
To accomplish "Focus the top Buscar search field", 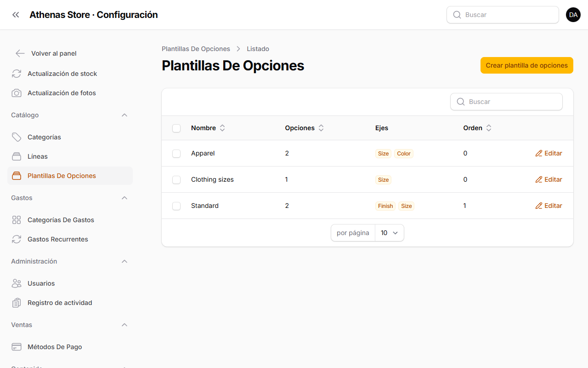I will pyautogui.click(x=503, y=15).
